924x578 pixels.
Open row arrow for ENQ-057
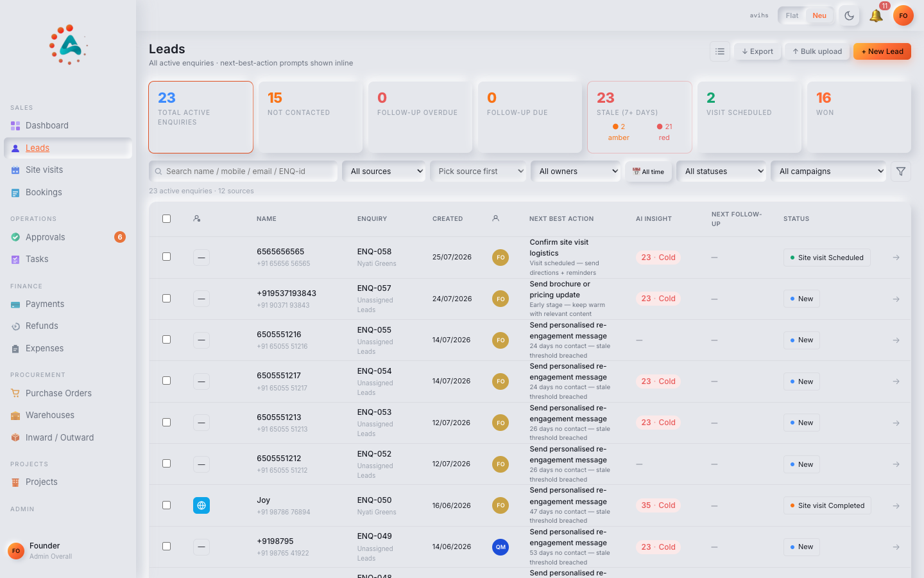[896, 299]
